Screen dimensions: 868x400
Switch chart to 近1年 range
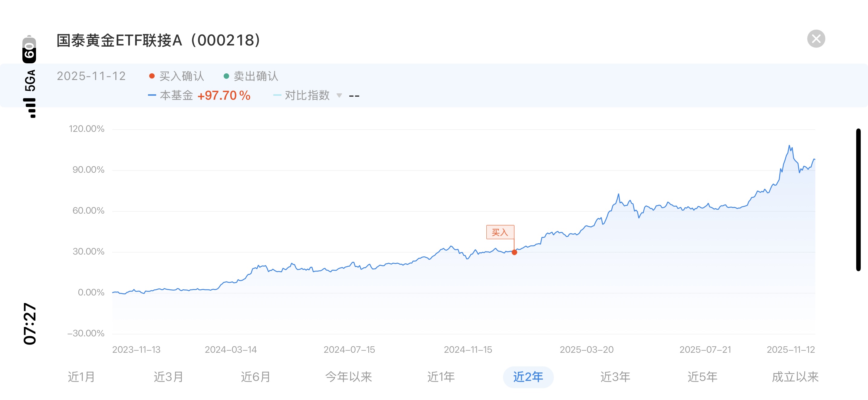click(441, 377)
